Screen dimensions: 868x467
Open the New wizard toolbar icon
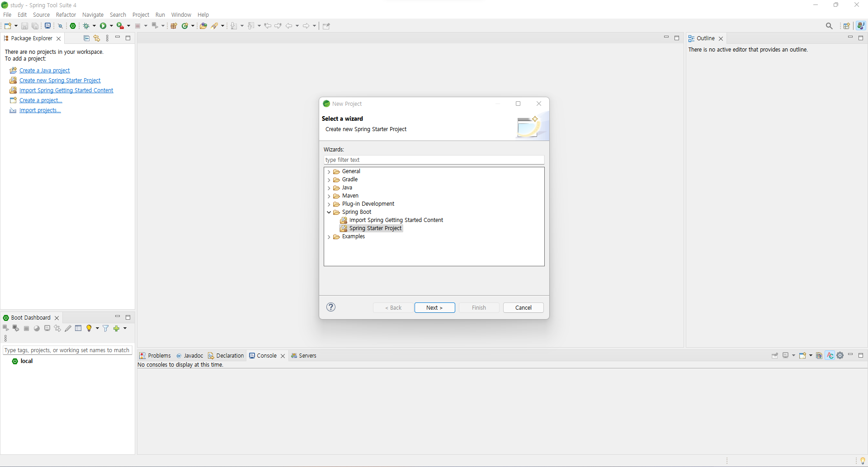pos(8,26)
